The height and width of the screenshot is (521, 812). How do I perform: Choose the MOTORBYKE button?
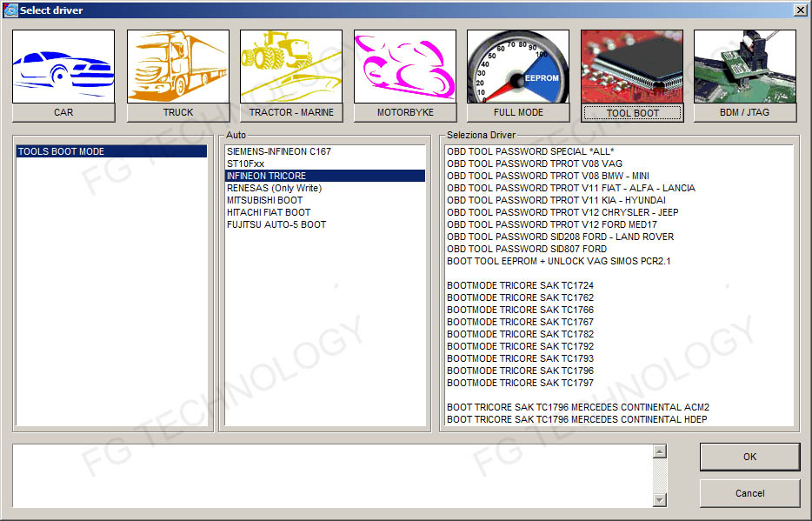point(405,112)
